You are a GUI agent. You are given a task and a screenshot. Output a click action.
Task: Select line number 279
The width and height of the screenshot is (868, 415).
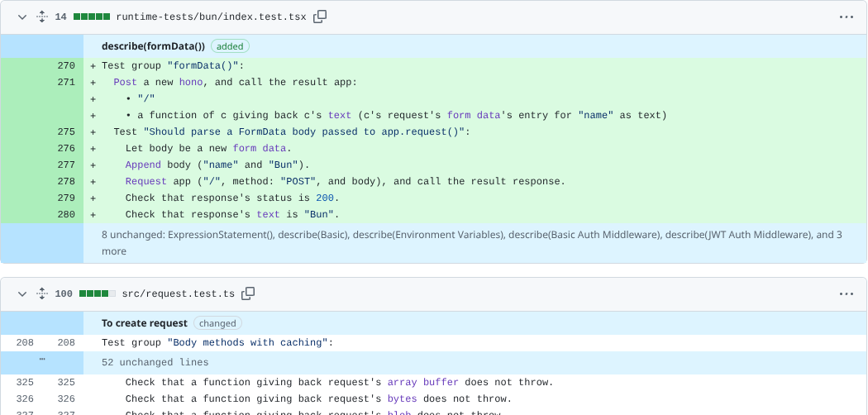point(66,198)
